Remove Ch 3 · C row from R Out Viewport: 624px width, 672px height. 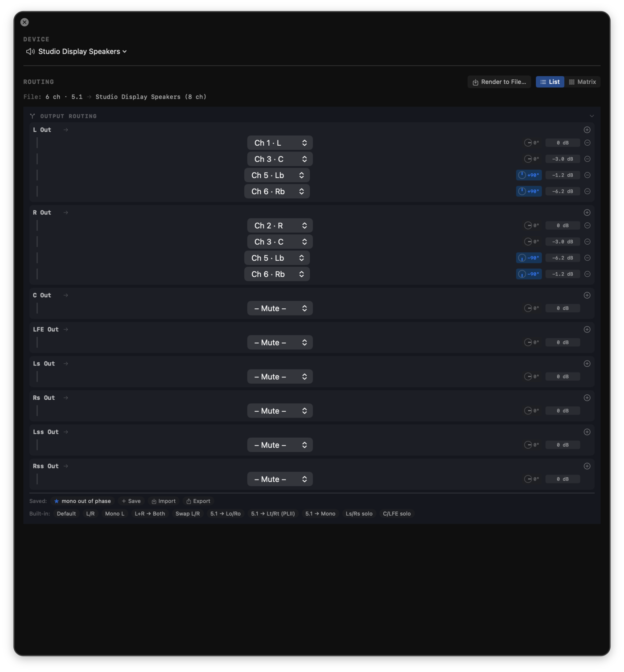pyautogui.click(x=587, y=242)
